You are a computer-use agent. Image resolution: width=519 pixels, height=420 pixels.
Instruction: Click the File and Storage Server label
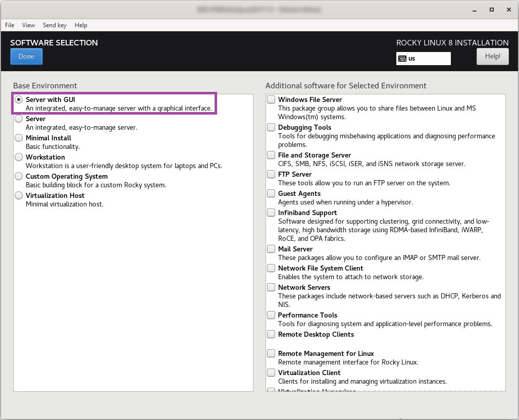click(315, 155)
